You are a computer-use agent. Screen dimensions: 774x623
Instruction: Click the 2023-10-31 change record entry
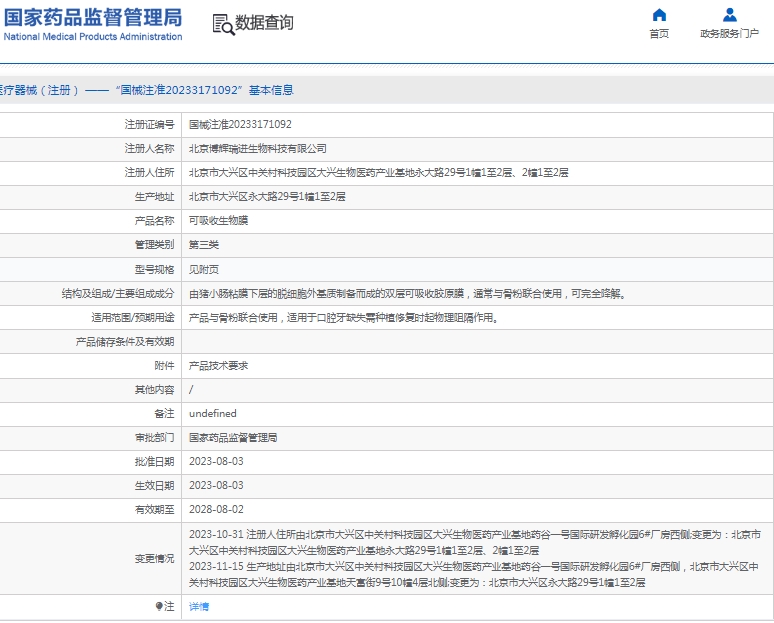tap(474, 543)
